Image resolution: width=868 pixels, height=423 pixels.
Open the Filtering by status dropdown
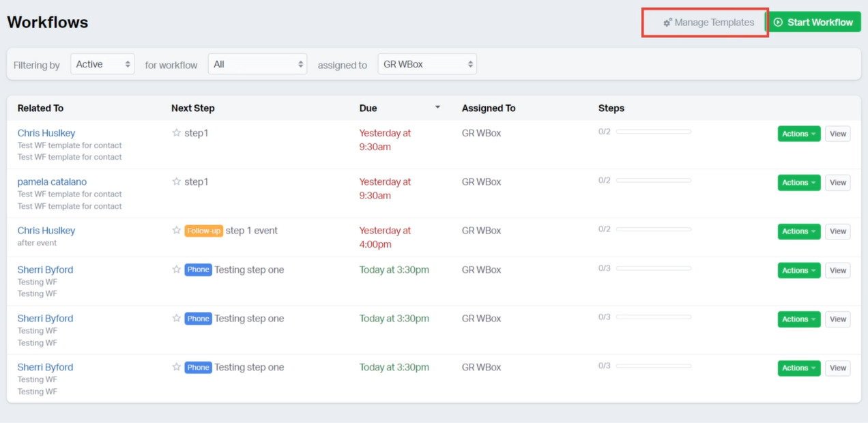pos(102,63)
